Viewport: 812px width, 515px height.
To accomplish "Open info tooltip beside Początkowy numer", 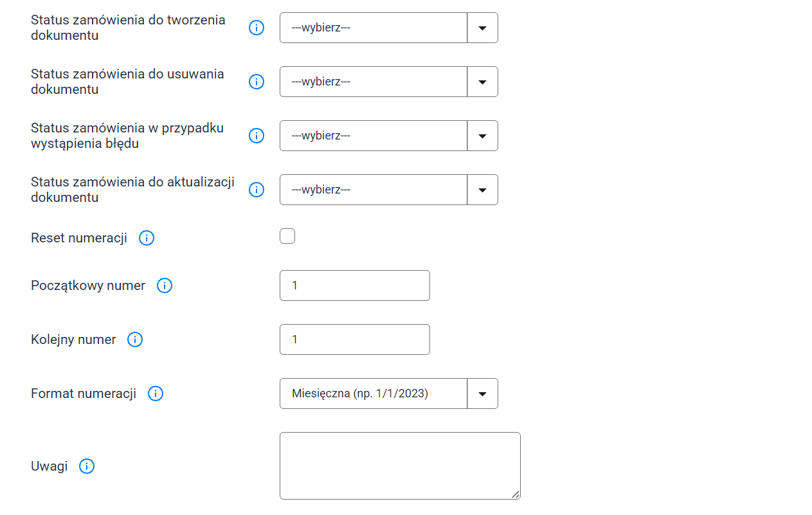I will pos(165,285).
